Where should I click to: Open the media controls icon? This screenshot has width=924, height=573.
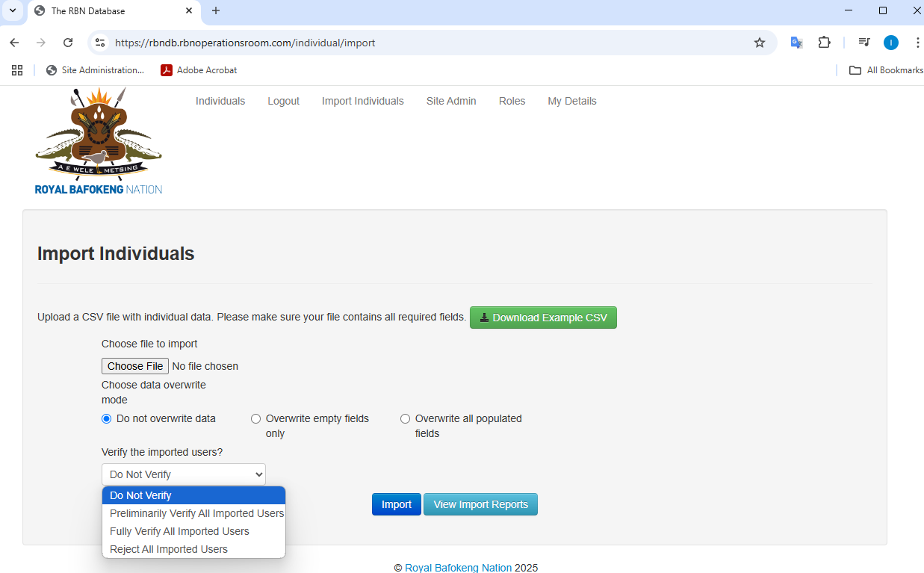point(864,43)
